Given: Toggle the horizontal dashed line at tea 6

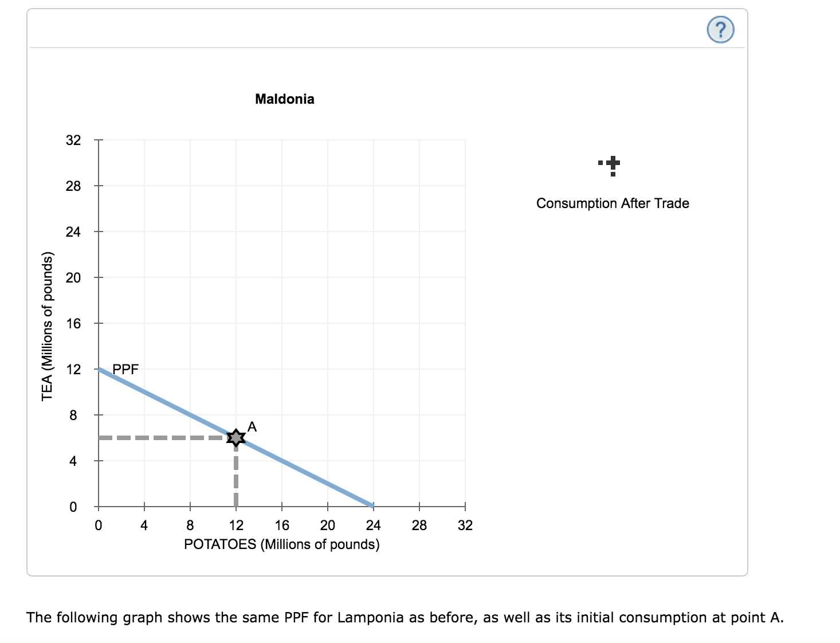Looking at the screenshot, I should click(x=166, y=437).
